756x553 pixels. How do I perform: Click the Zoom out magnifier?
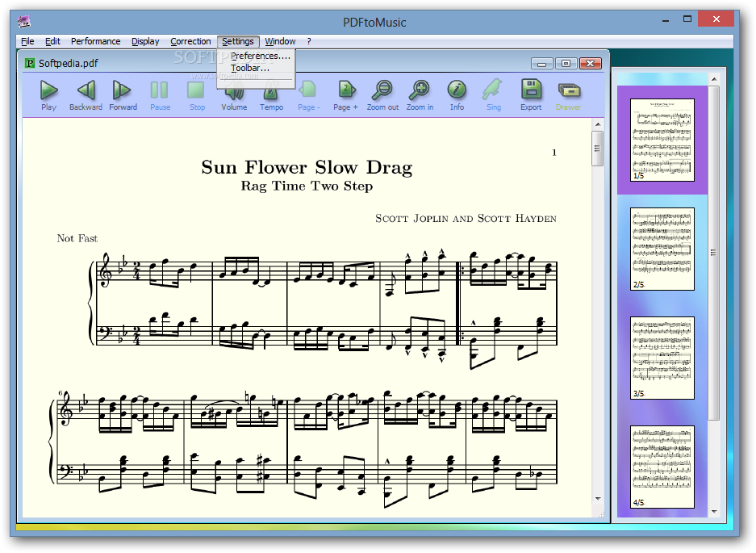[382, 95]
